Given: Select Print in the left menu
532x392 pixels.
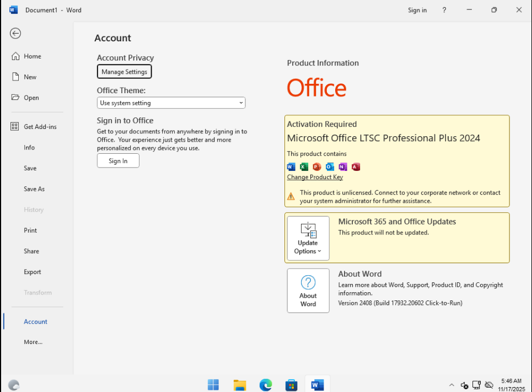Looking at the screenshot, I should (x=30, y=230).
